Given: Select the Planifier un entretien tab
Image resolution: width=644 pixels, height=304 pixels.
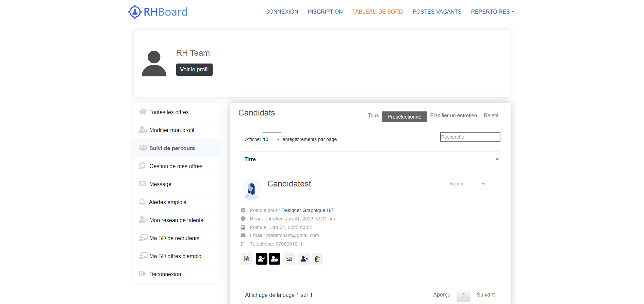Looking at the screenshot, I should 453,115.
